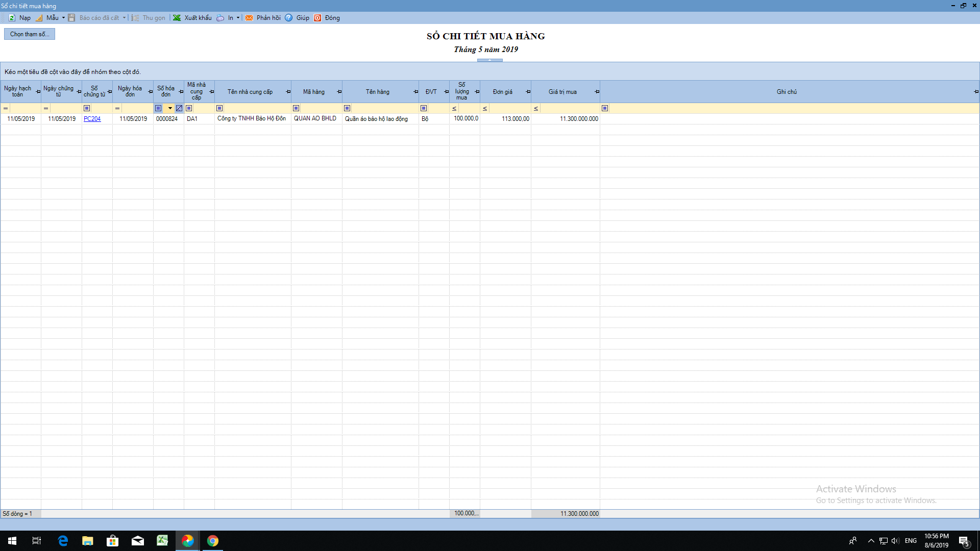Open the Mẫu dropdown arrow
This screenshot has width=980, height=551.
pyautogui.click(x=63, y=18)
